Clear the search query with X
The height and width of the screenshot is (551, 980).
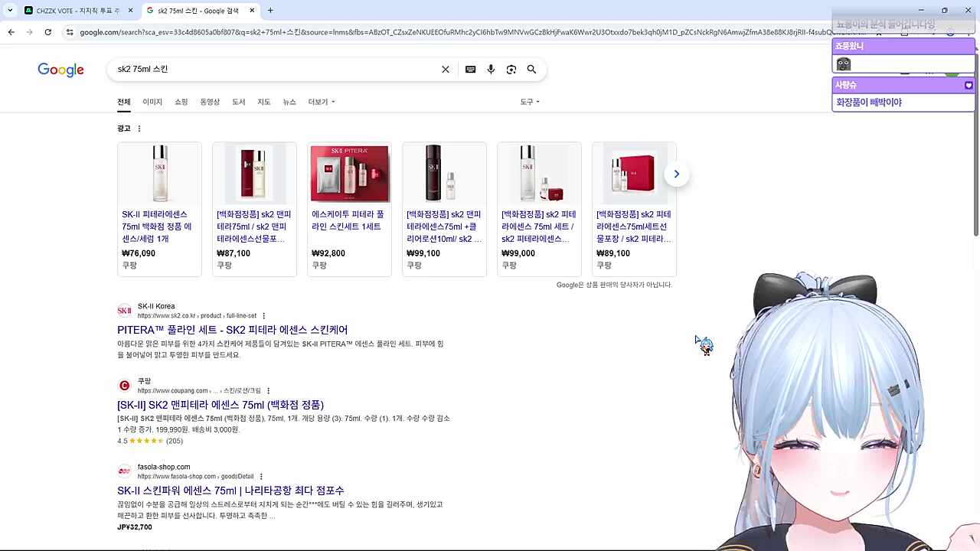[x=446, y=70]
